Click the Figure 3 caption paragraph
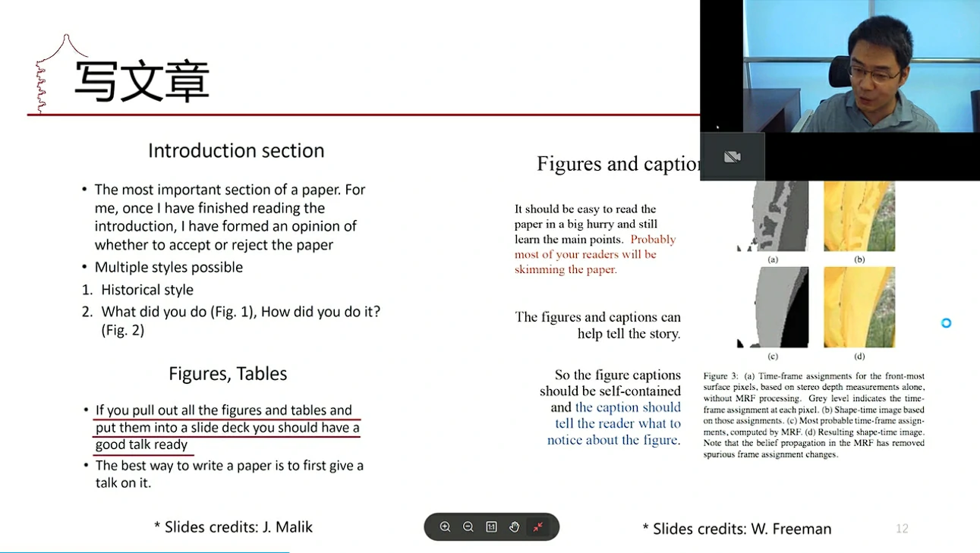The width and height of the screenshot is (980, 553). [x=814, y=415]
